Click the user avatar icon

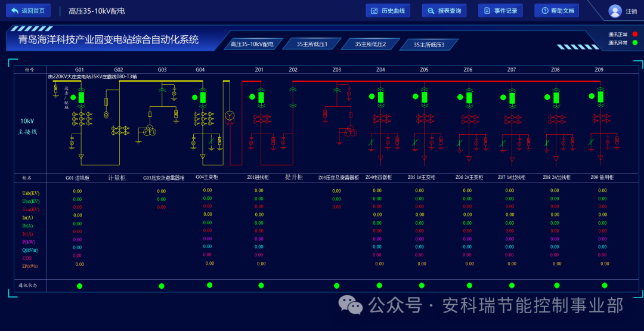[615, 11]
